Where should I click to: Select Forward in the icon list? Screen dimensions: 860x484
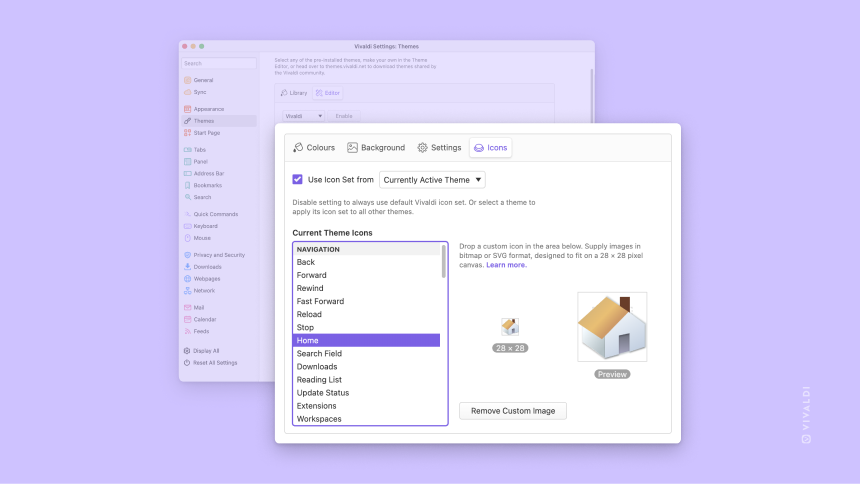tap(366, 275)
